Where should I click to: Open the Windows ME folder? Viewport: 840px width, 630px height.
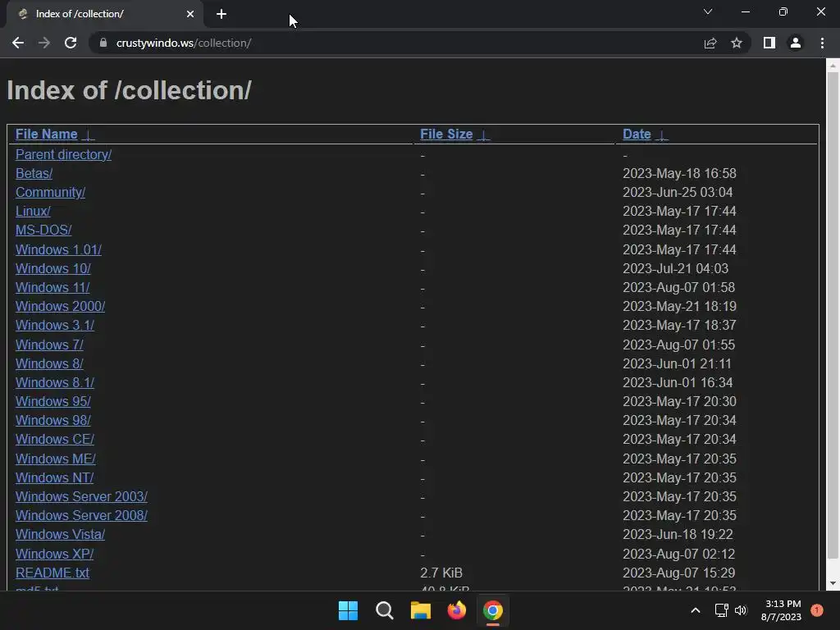pos(56,459)
